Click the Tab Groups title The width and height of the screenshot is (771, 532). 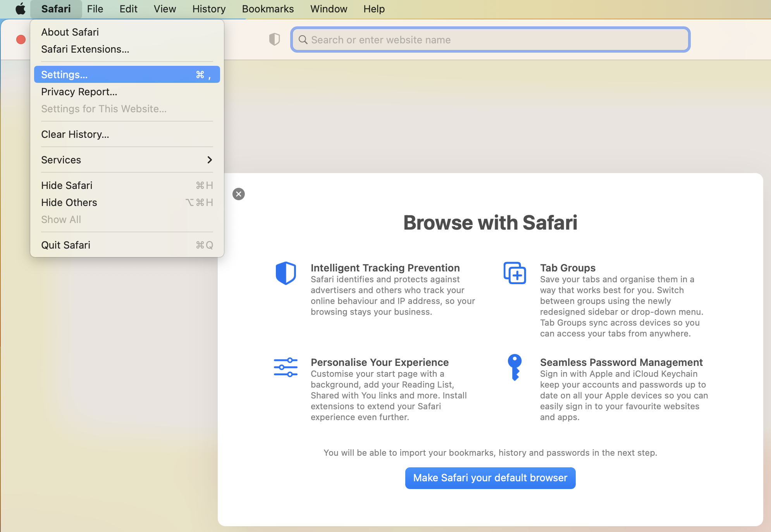pyautogui.click(x=568, y=268)
